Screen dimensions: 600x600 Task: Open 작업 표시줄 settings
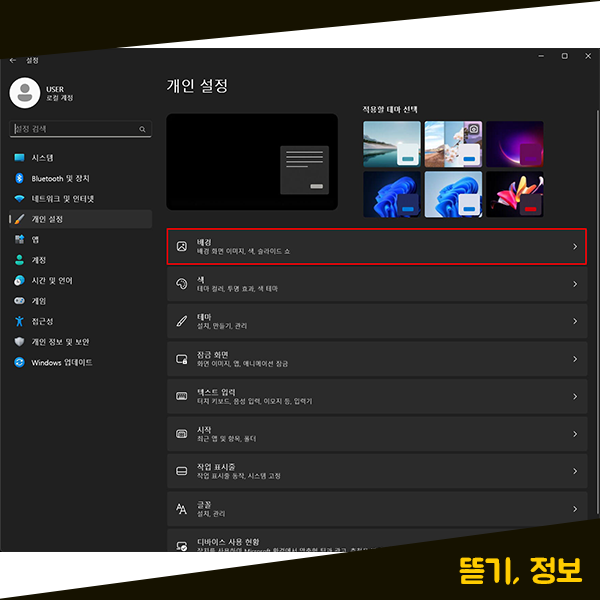(x=377, y=471)
